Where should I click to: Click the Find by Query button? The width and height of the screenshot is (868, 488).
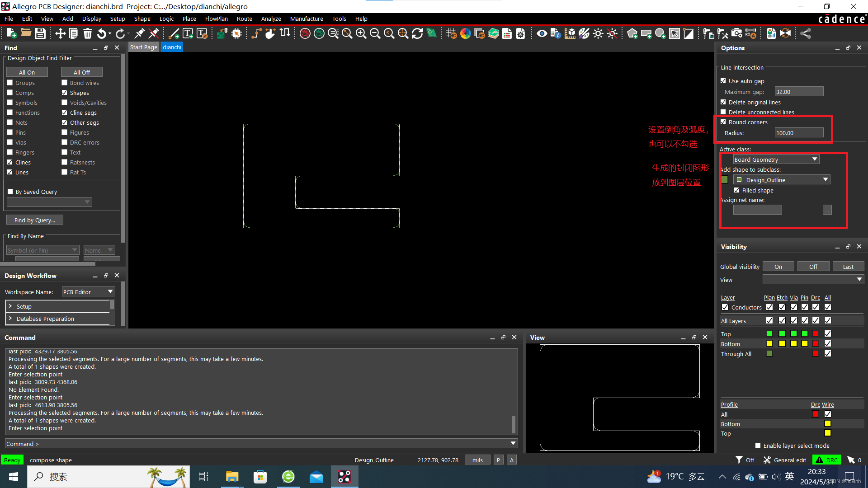[35, 220]
